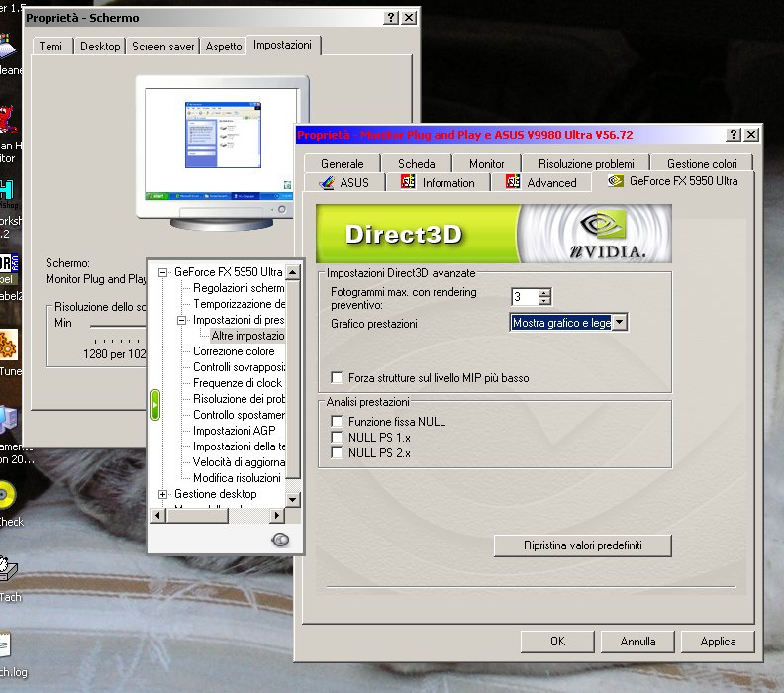Enable Forza strutture sul livello MIP checkbox
Viewport: 784px width, 693px height.
tap(338, 378)
